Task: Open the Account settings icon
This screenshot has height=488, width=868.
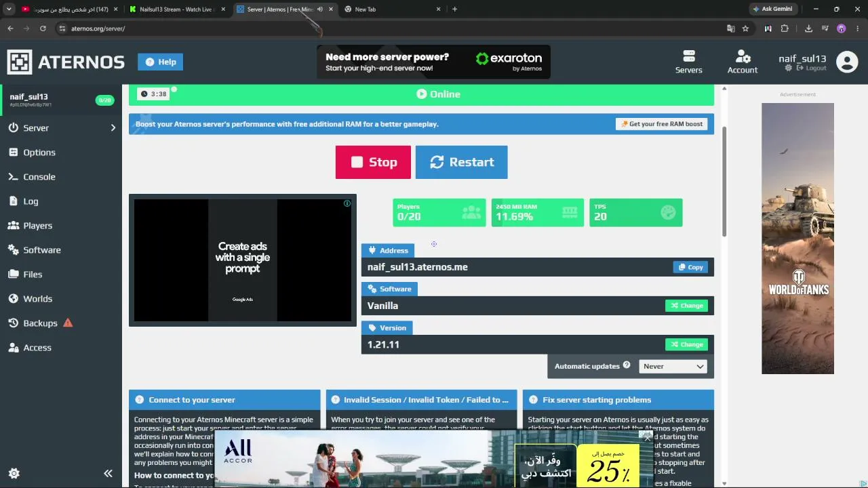Action: (x=743, y=56)
